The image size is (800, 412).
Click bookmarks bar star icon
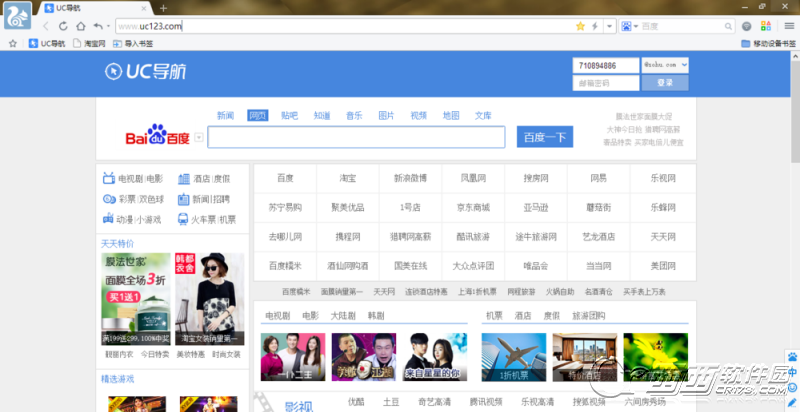pos(13,43)
